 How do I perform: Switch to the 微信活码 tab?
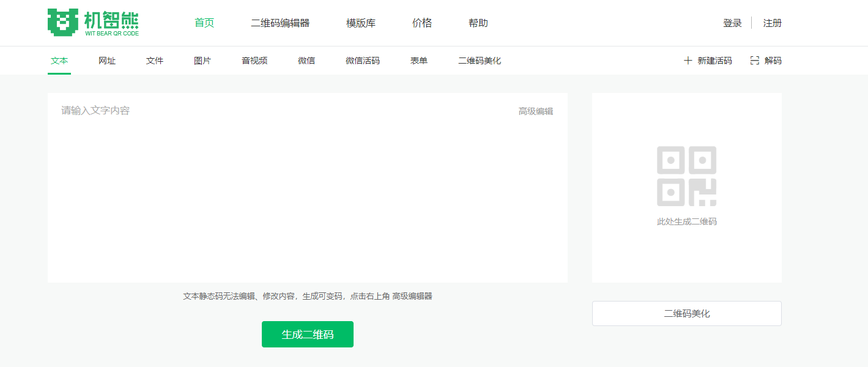(x=363, y=60)
